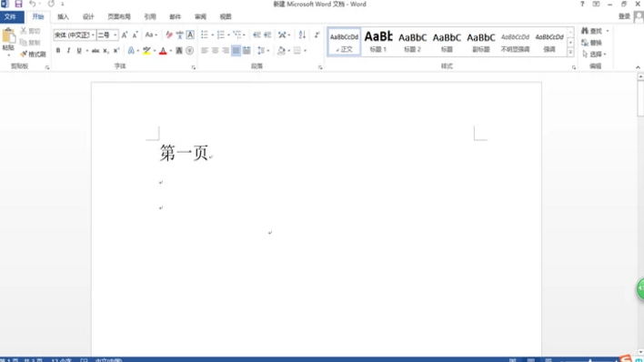Click the Undo arrow in Quick Access toolbar
Screen dimensions: 644x362
tap(32, 5)
